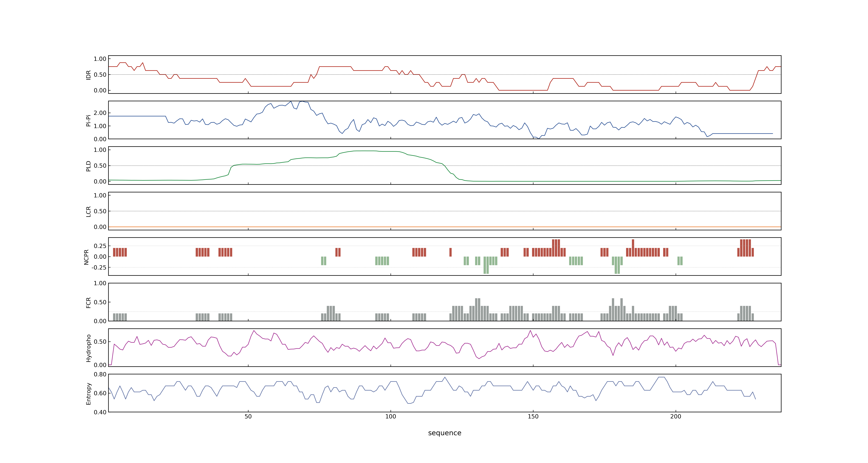The width and height of the screenshot is (868, 463).
Task: Click the first red NCPR bar cluster
Action: point(120,252)
